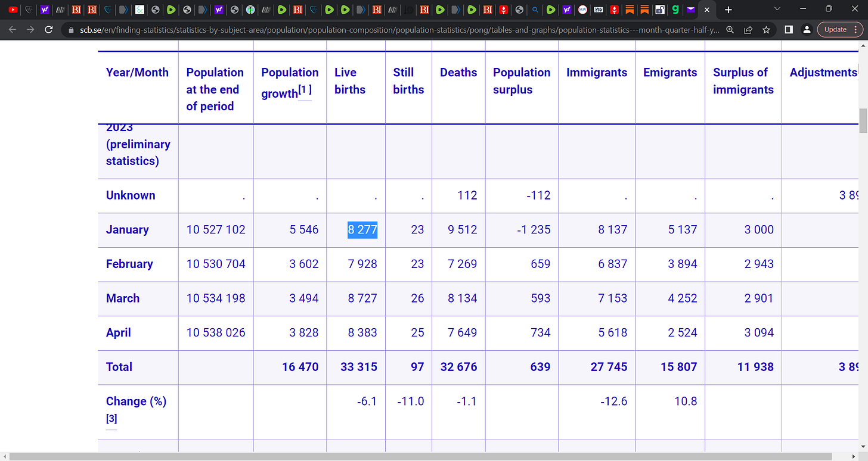The height and width of the screenshot is (461, 868).
Task: Open the share page icon in address bar
Action: (748, 29)
